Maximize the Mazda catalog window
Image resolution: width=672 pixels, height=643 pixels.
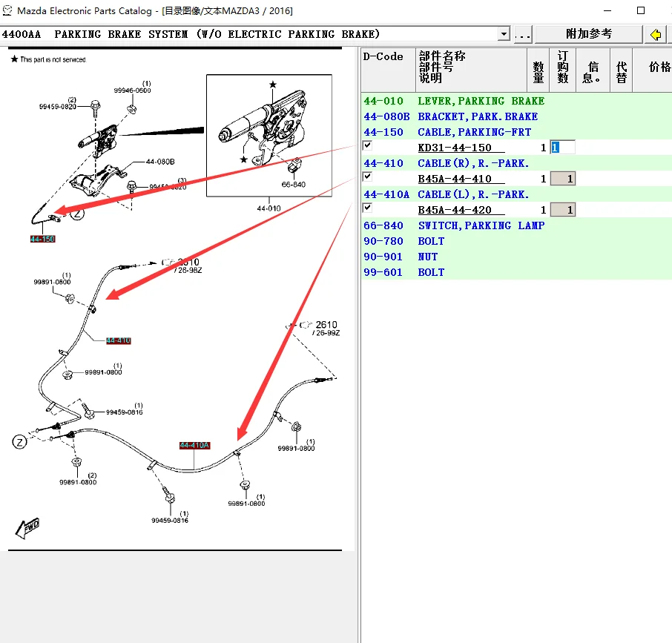[641, 10]
